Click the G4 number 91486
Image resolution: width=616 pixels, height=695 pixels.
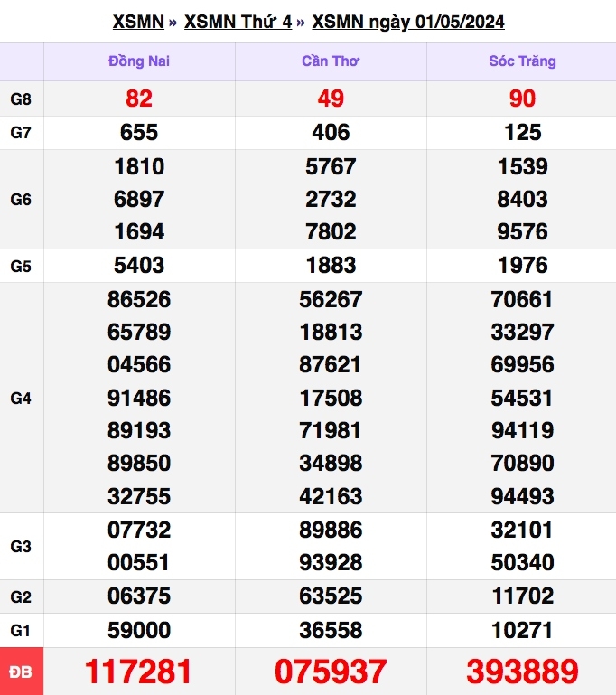click(139, 398)
